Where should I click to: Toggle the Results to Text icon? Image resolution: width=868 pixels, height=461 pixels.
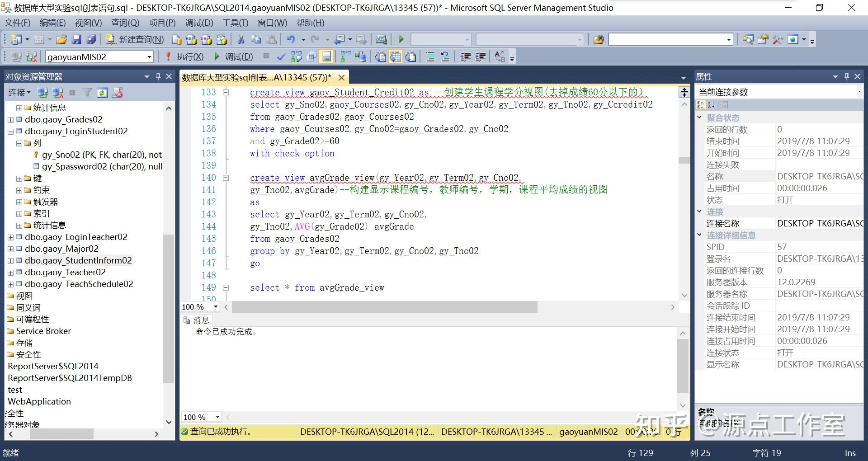(381, 57)
